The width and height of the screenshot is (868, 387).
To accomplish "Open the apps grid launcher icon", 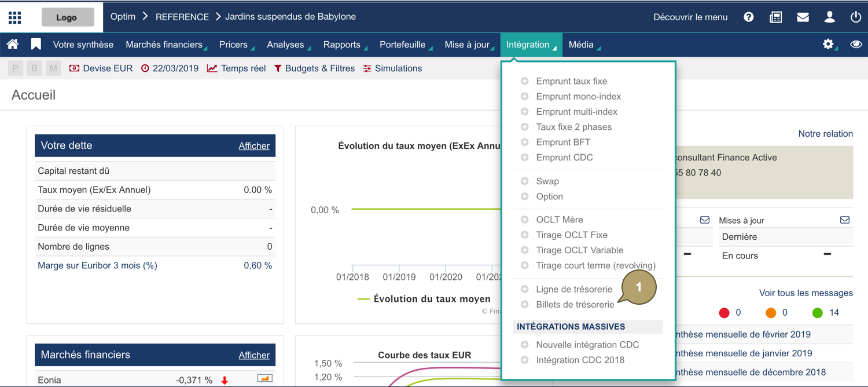I will pos(15,17).
